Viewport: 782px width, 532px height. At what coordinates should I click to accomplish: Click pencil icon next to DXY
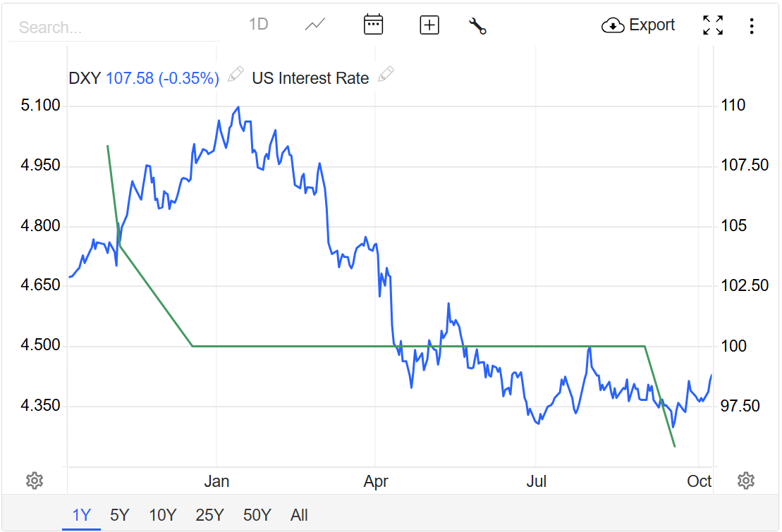236,75
